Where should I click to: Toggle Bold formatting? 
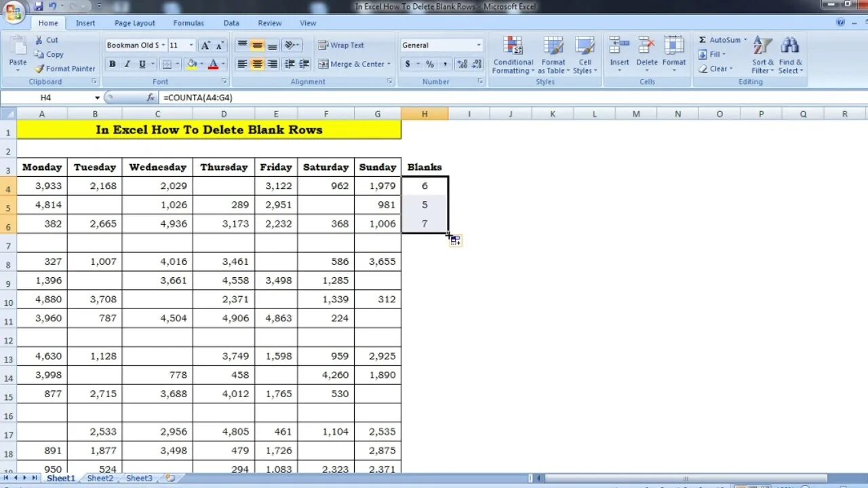112,64
